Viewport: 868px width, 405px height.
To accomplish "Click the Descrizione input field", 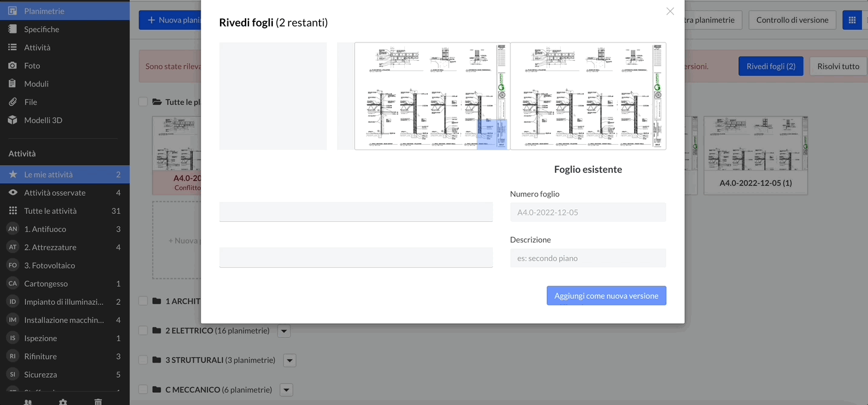I will coord(588,258).
